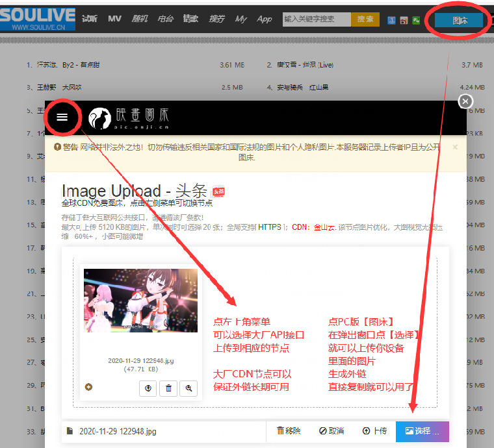494x448 pixels.
Task: Click the trash icon under the thumbnail
Action: pos(168,388)
